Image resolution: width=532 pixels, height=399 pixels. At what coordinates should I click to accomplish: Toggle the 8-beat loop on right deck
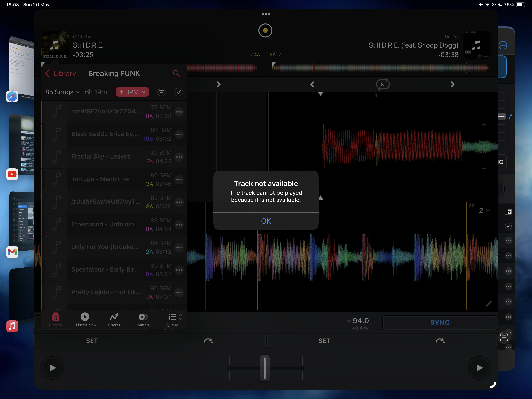point(382,84)
